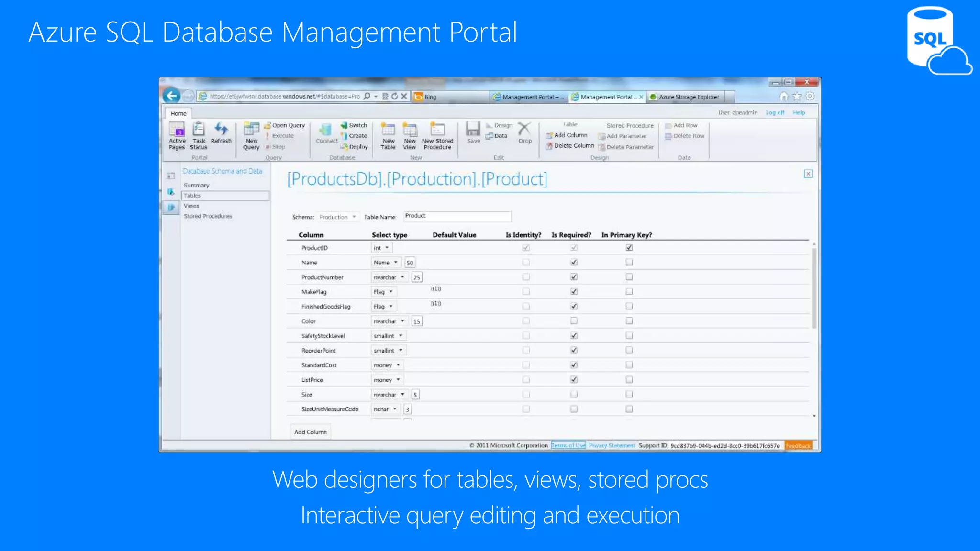Open the Schema Production dropdown
The width and height of the screenshot is (980, 551).
click(x=338, y=217)
